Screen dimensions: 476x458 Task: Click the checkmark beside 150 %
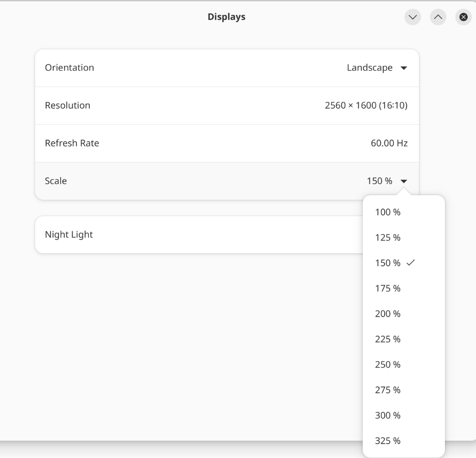point(410,263)
